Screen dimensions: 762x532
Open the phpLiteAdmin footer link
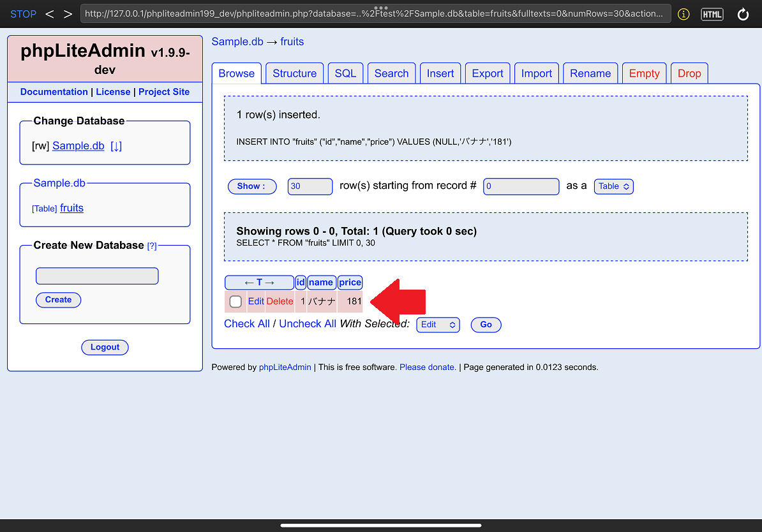[285, 367]
